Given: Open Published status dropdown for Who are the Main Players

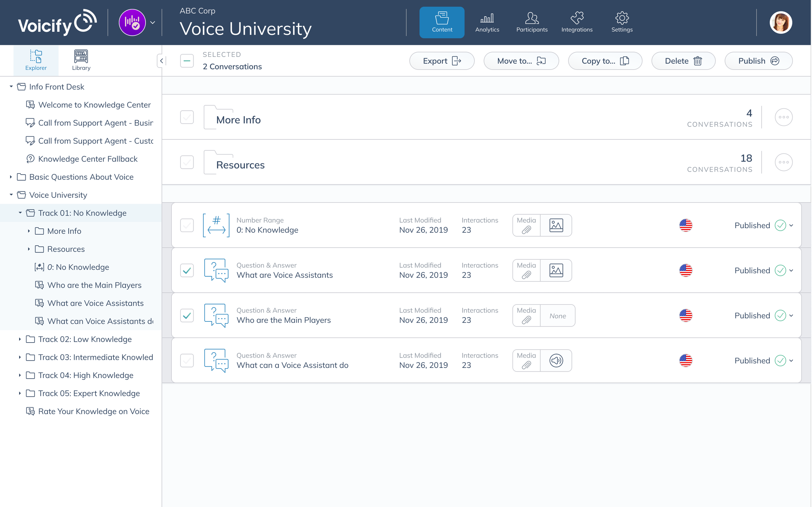Looking at the screenshot, I should (x=791, y=315).
